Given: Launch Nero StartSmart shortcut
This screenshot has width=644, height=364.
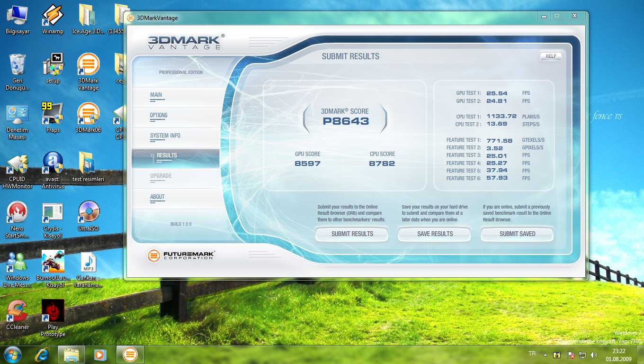Looking at the screenshot, I should coord(18,220).
